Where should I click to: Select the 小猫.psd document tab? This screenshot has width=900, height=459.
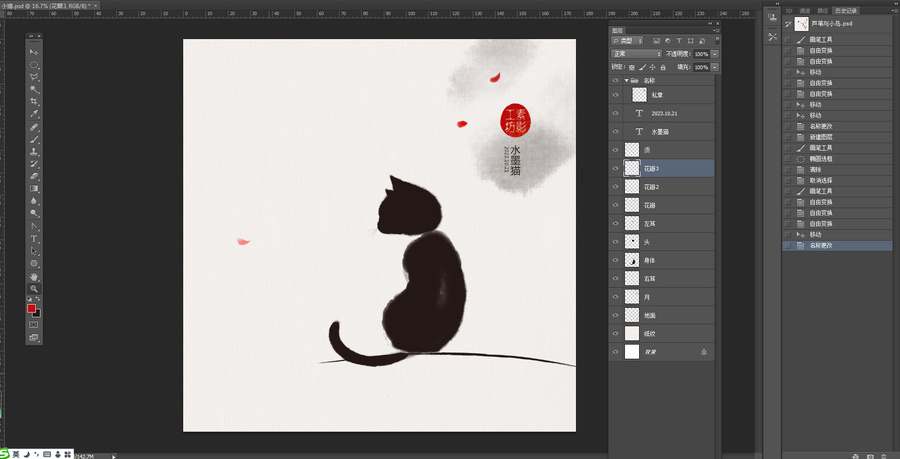pyautogui.click(x=49, y=5)
